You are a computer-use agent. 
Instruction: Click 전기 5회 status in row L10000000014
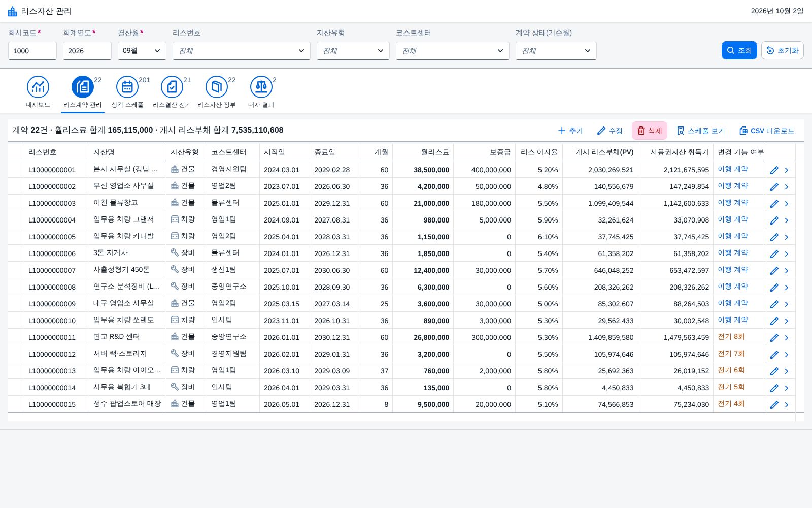731,387
